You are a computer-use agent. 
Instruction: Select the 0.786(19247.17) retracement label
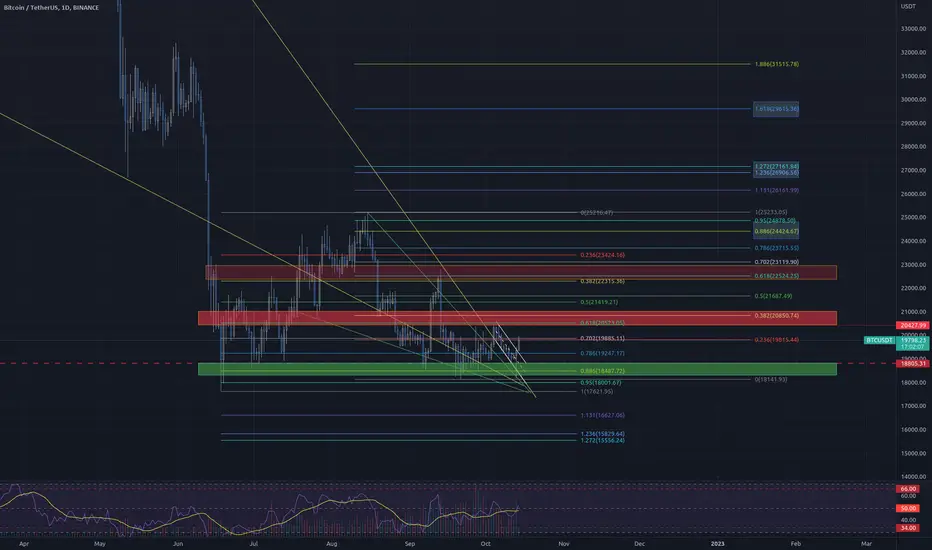(x=602, y=353)
